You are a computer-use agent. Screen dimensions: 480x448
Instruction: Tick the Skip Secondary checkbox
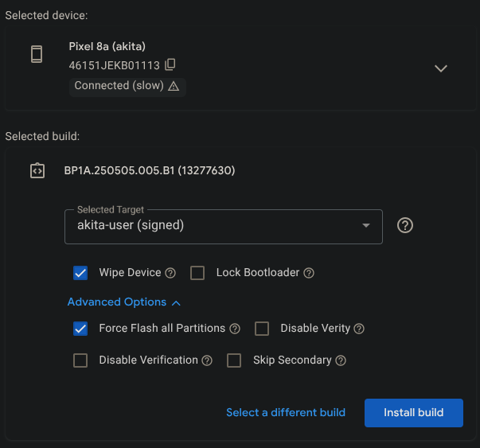(234, 360)
